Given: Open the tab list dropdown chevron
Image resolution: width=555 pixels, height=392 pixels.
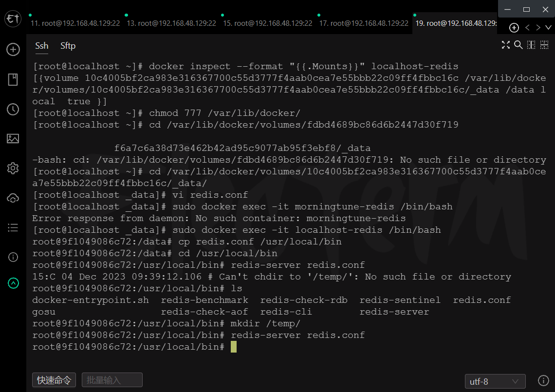Looking at the screenshot, I should [549, 28].
